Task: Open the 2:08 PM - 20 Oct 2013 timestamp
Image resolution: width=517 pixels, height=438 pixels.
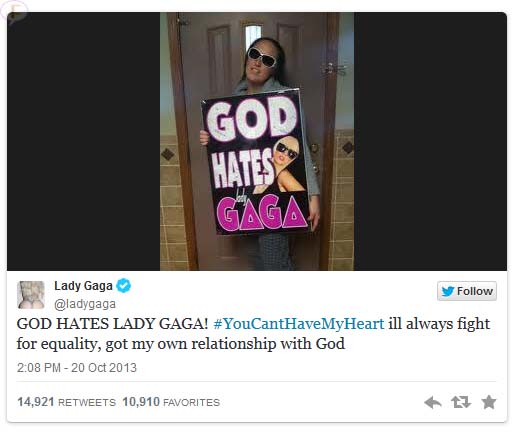Action: pos(77,368)
